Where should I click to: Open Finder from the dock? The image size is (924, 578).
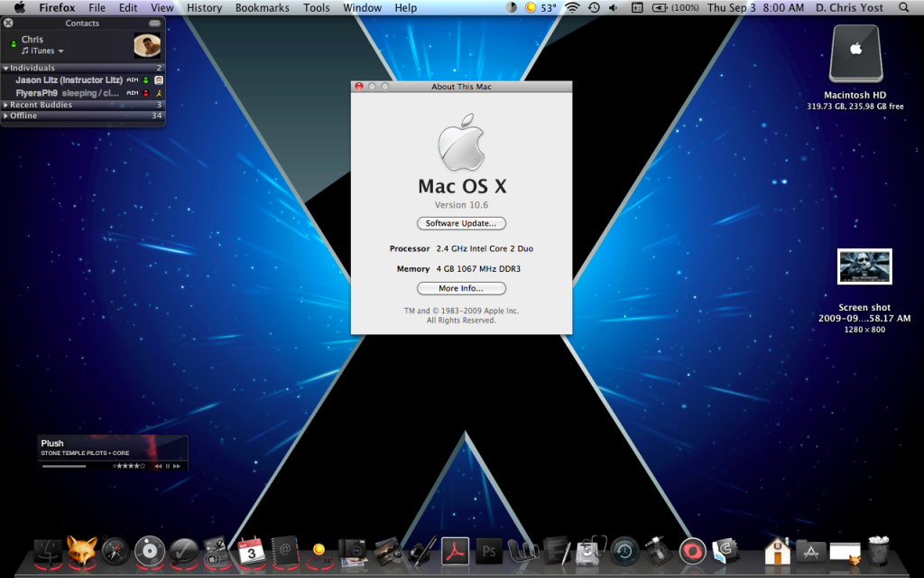pos(49,553)
